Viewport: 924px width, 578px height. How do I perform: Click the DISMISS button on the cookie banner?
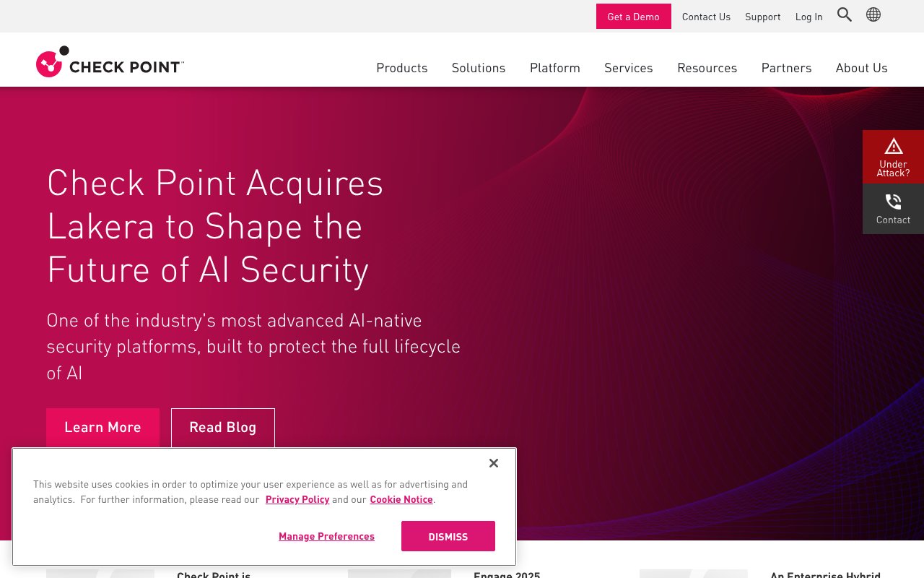[x=448, y=536]
